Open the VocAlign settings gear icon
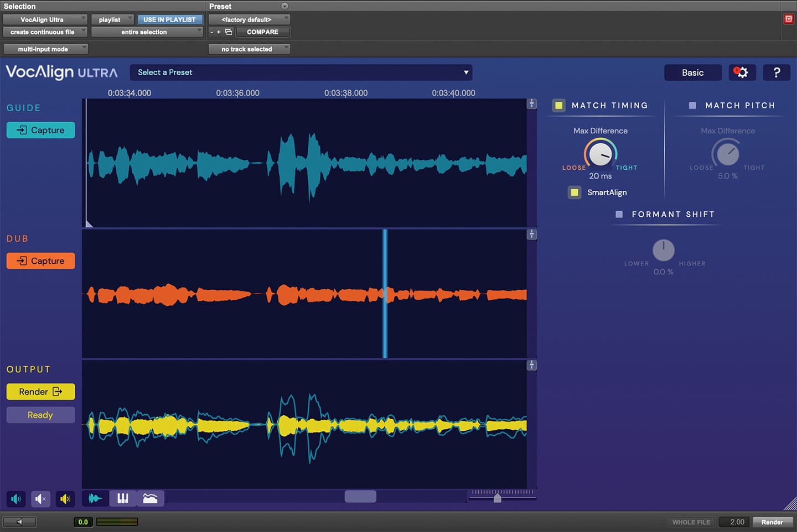The image size is (797, 532). click(x=742, y=72)
